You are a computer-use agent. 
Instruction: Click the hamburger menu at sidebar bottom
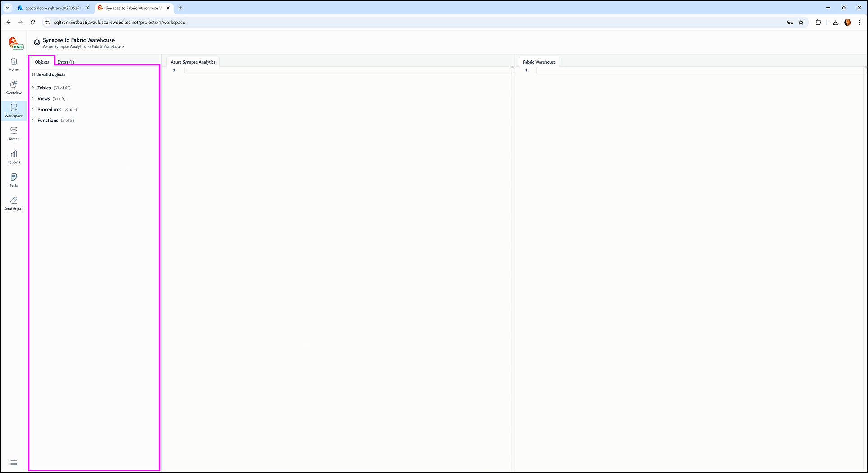point(14,463)
